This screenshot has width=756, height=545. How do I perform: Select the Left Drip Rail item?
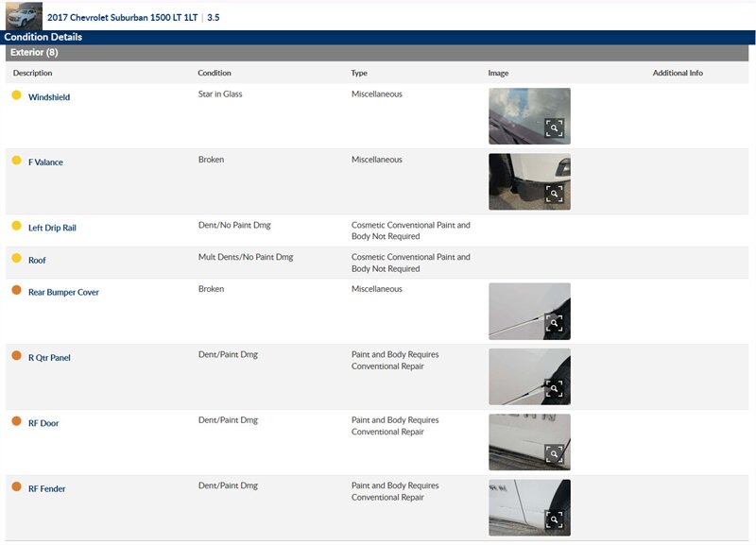(52, 228)
